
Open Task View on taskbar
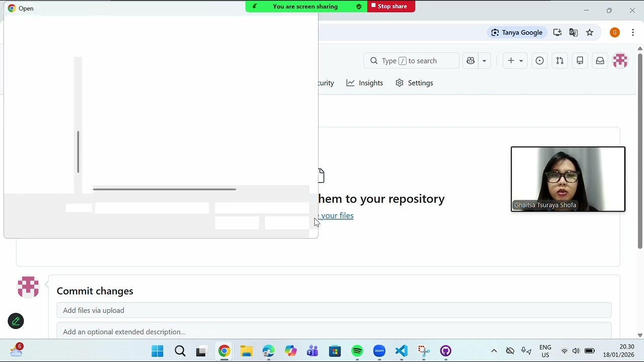point(201,351)
